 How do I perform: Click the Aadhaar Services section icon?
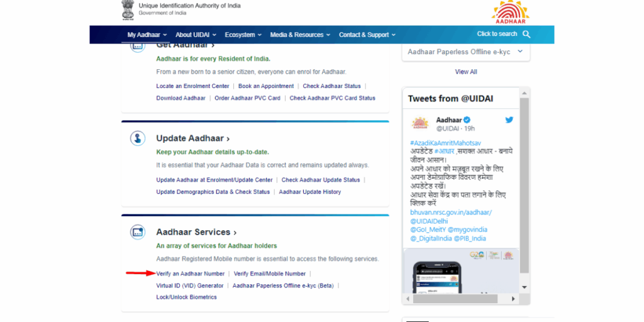(137, 232)
